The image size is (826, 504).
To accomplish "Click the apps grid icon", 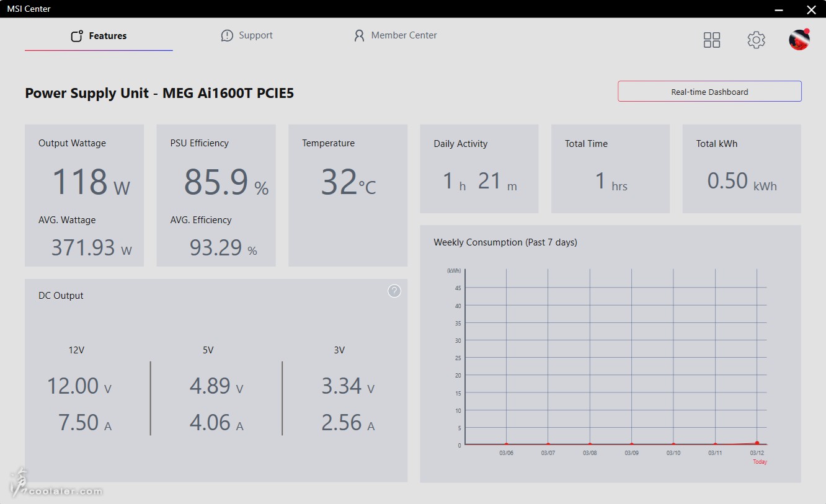I will pyautogui.click(x=712, y=40).
